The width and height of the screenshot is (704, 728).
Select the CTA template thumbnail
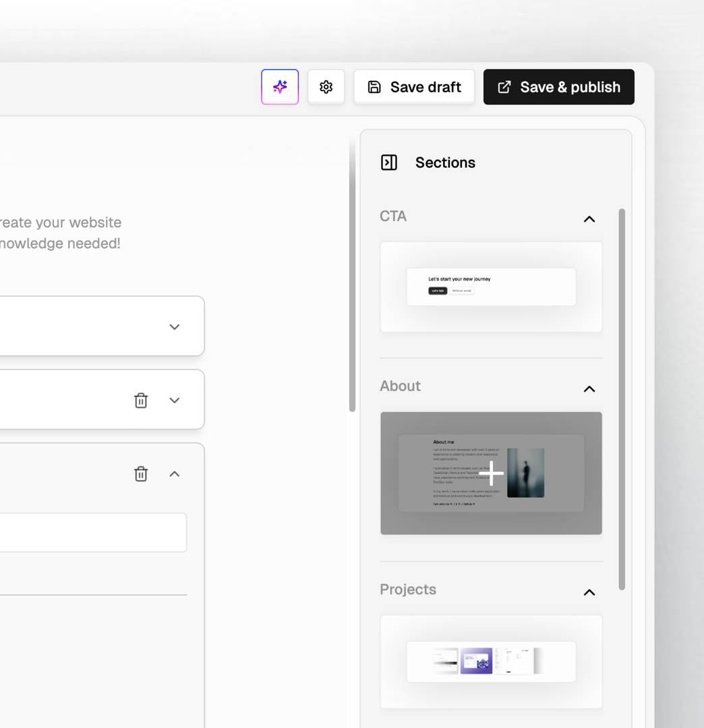coord(491,287)
